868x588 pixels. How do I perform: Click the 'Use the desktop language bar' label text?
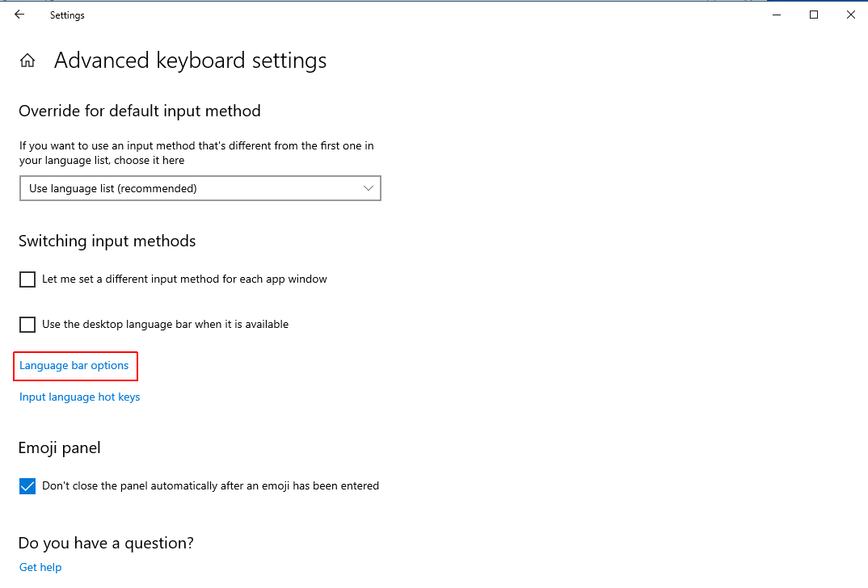pyautogui.click(x=165, y=324)
